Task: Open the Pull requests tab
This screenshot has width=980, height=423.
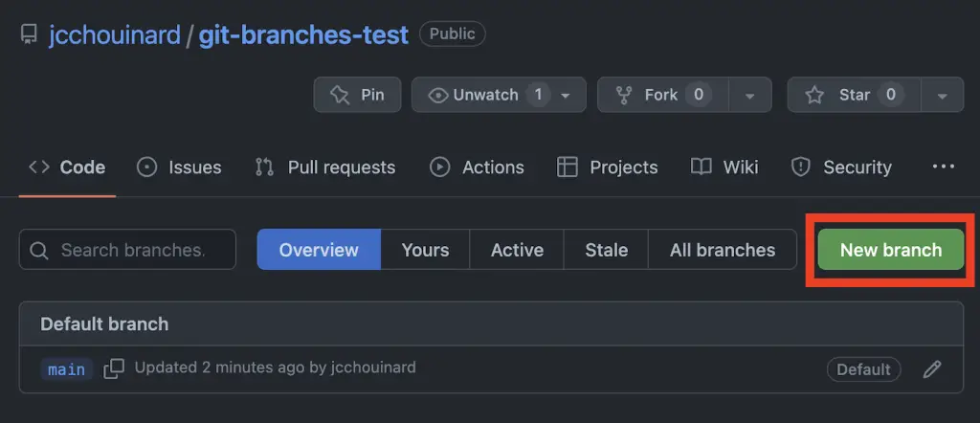Action: tap(325, 167)
